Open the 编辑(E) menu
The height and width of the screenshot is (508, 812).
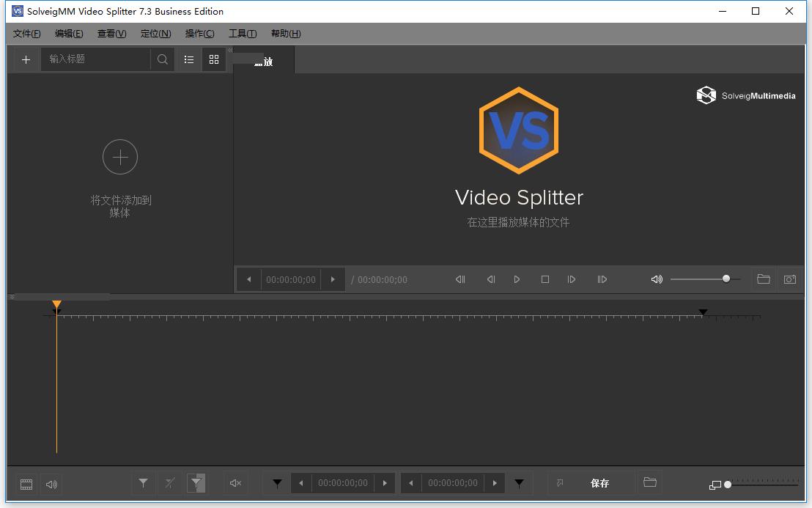[x=69, y=34]
